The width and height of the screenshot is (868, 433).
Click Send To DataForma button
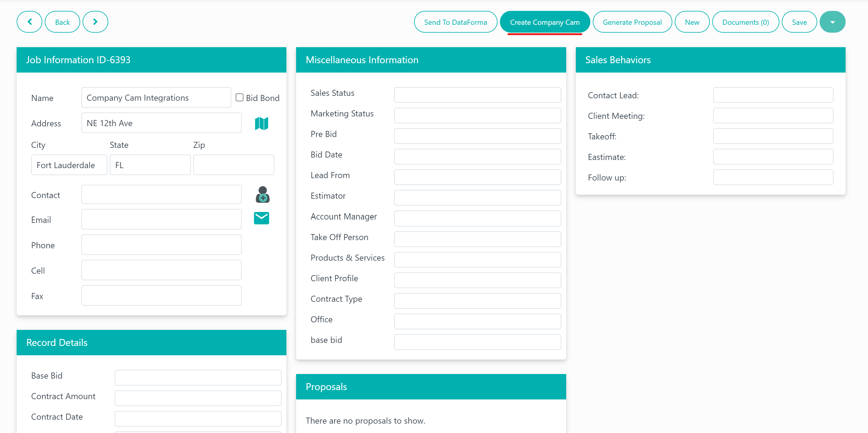click(455, 22)
